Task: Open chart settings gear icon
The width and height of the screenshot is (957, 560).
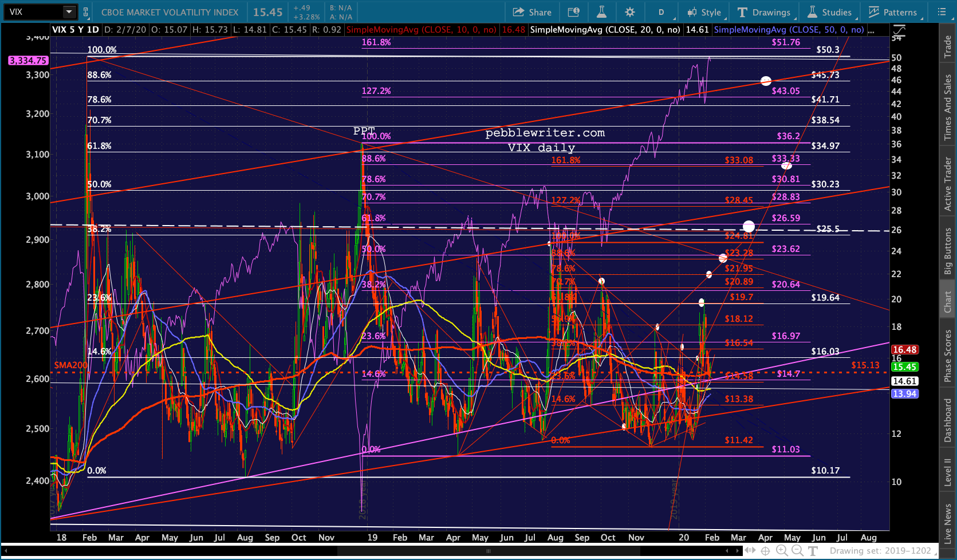Action: (x=630, y=12)
